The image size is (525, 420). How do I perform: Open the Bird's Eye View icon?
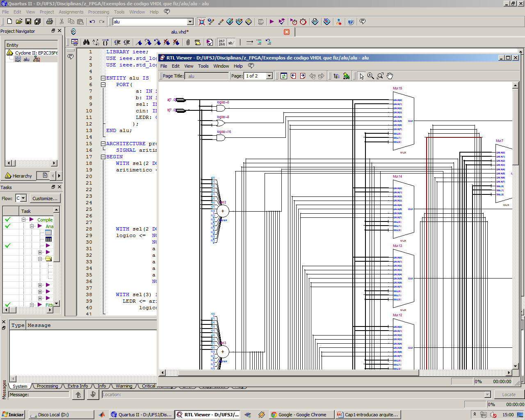click(x=346, y=76)
